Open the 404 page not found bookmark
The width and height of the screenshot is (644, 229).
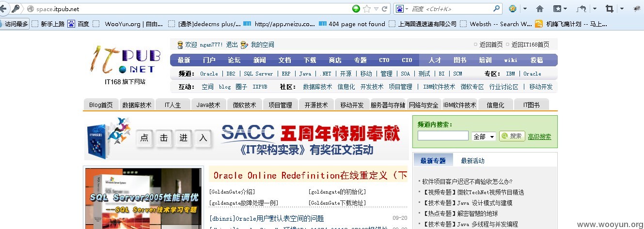(352, 24)
